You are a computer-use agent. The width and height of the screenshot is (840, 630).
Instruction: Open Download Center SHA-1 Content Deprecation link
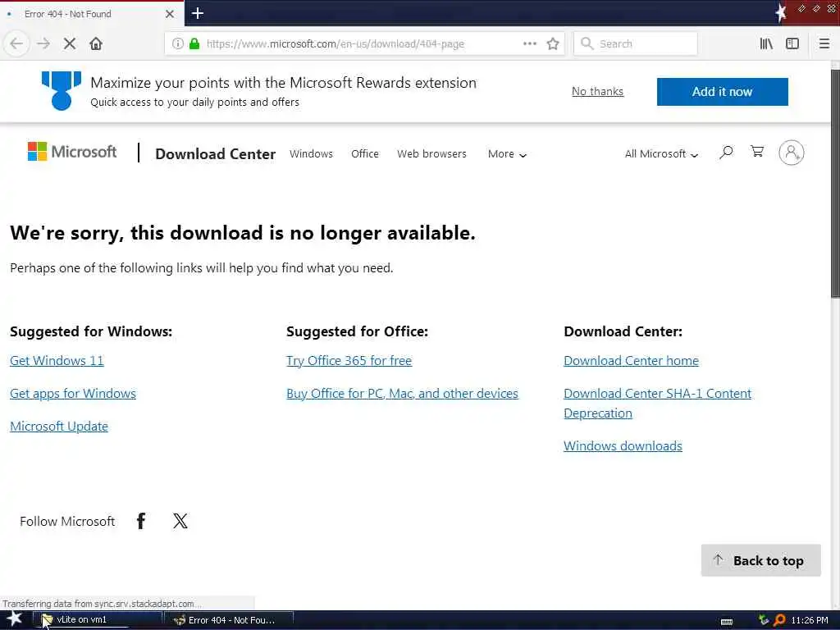(x=657, y=403)
